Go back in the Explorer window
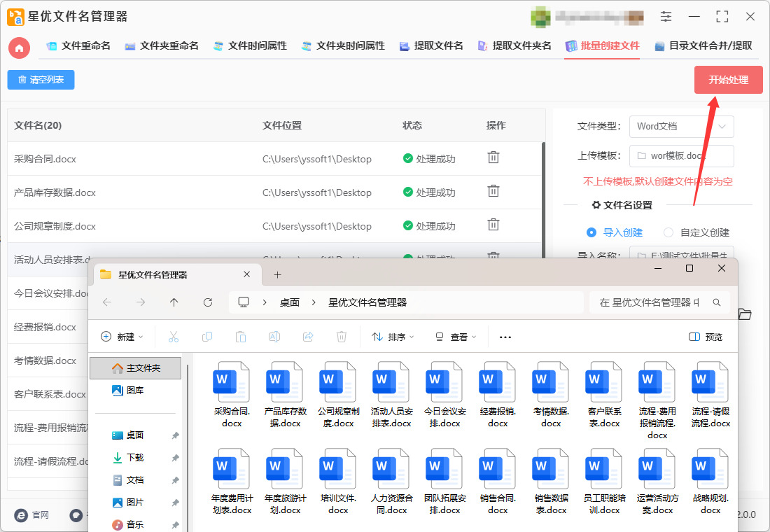Viewport: 770px width, 532px height. (x=107, y=302)
